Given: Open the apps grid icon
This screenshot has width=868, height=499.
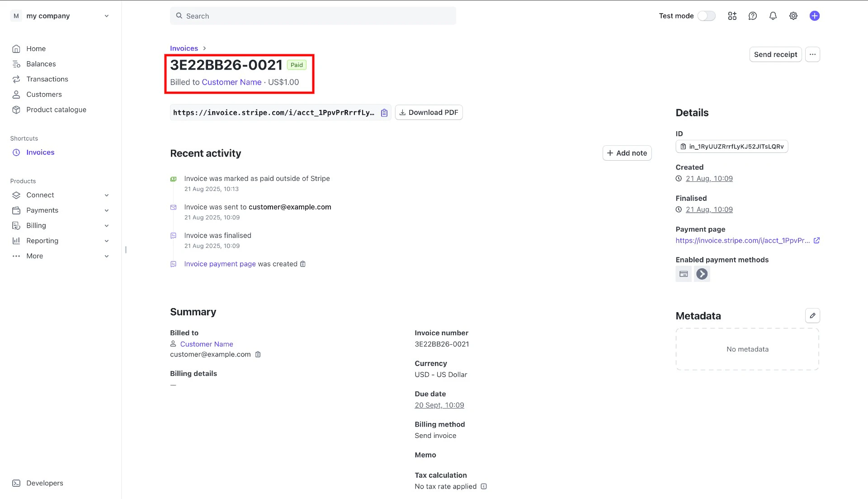Looking at the screenshot, I should click(x=732, y=16).
